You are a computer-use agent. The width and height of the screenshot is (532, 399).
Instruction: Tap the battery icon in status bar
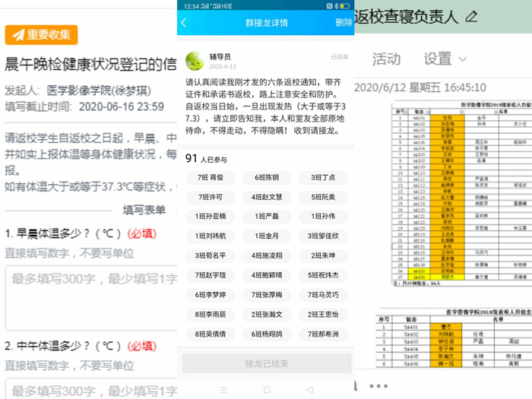click(344, 5)
